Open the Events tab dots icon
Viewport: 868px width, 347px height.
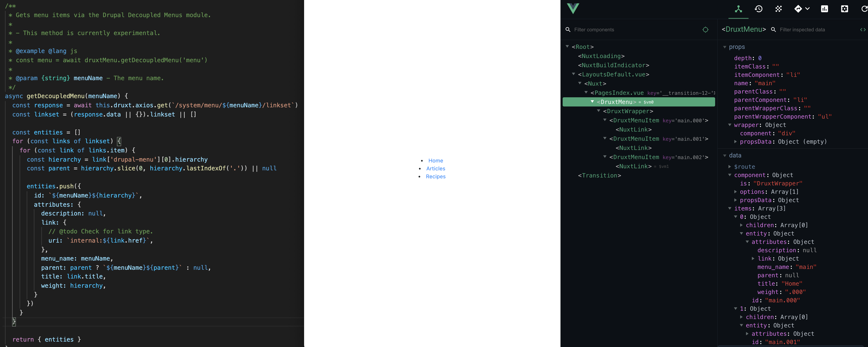point(778,9)
